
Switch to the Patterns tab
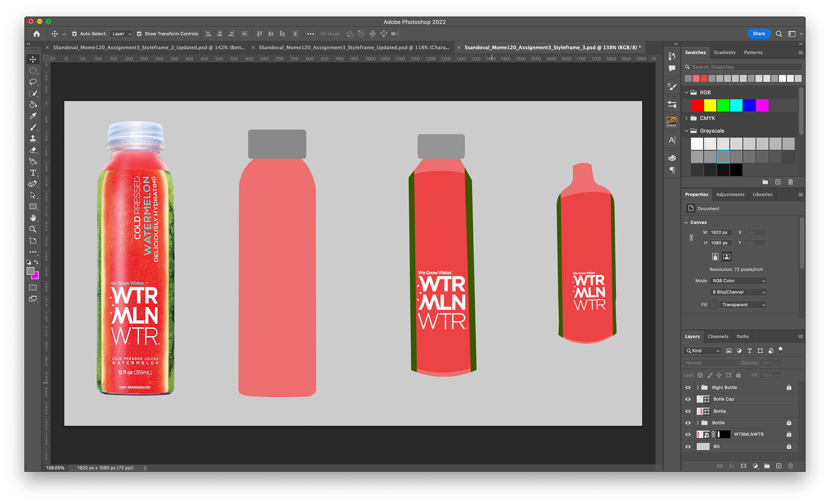coord(753,52)
